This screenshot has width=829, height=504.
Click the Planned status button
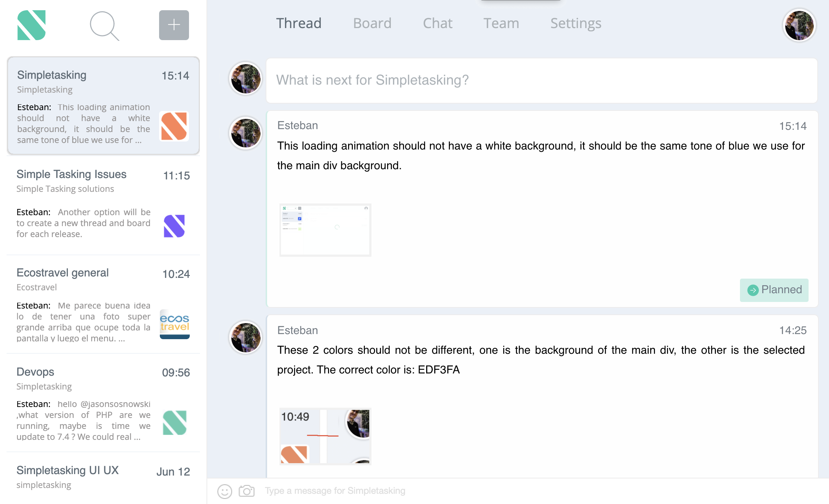(774, 290)
